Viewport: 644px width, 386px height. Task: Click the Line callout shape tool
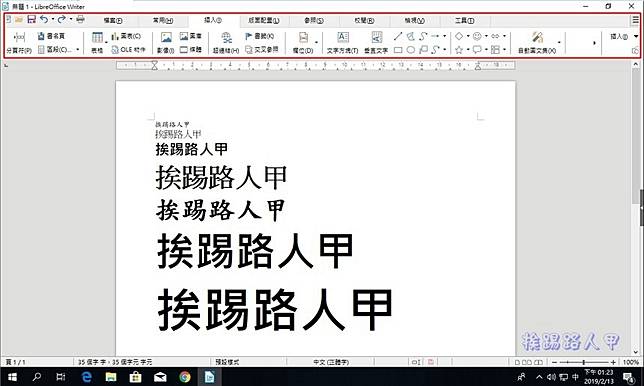423,50
